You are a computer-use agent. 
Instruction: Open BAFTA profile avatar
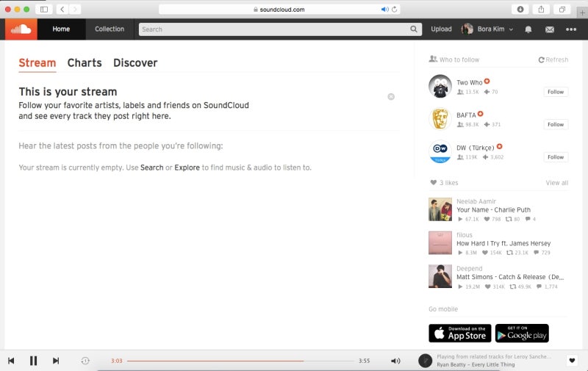click(x=440, y=119)
